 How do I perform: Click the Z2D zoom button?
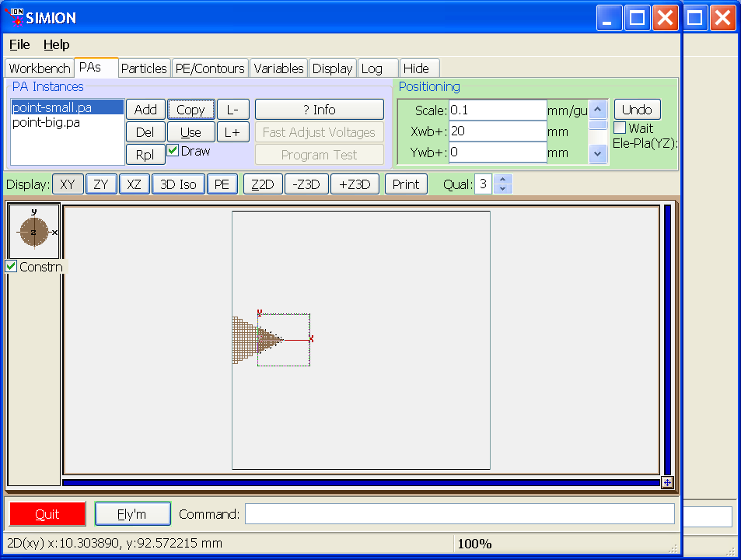coord(263,184)
